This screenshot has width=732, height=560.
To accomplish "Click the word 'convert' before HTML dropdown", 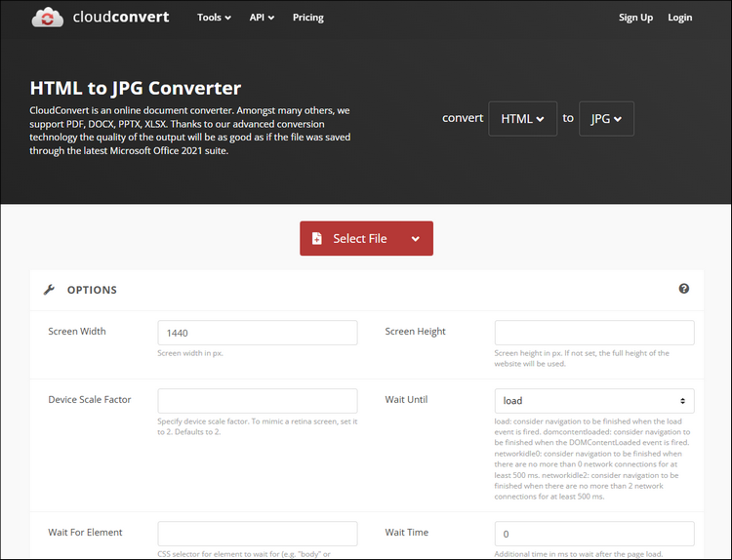I will (463, 118).
